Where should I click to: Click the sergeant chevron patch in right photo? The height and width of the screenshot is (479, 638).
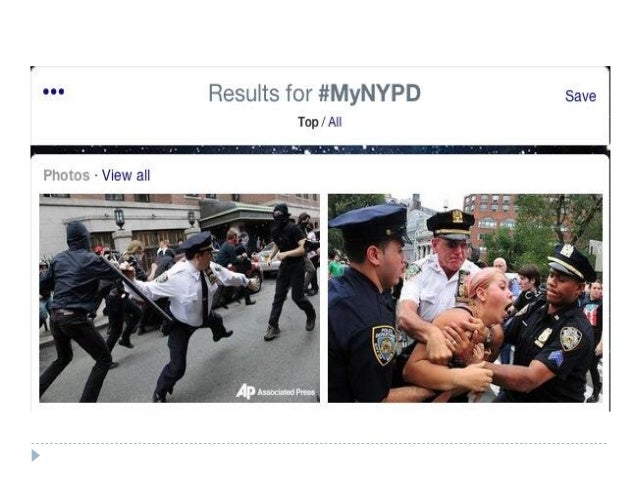(x=557, y=358)
